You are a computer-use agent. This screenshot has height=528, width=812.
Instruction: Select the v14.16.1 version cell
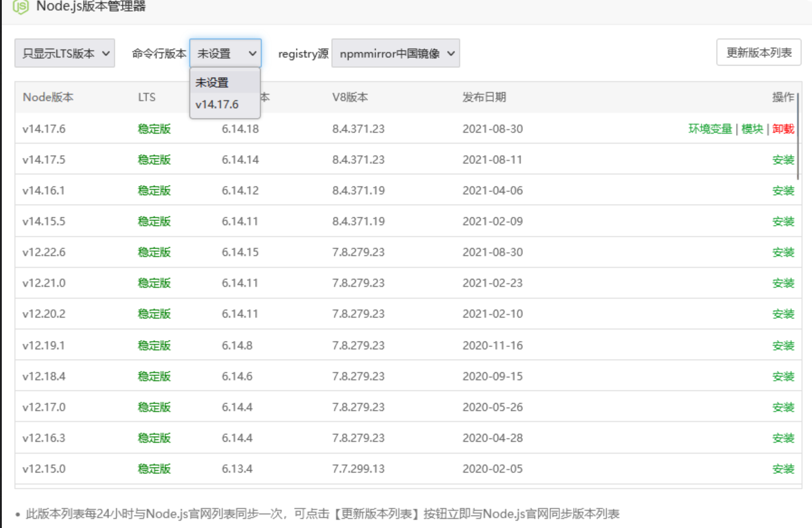44,190
